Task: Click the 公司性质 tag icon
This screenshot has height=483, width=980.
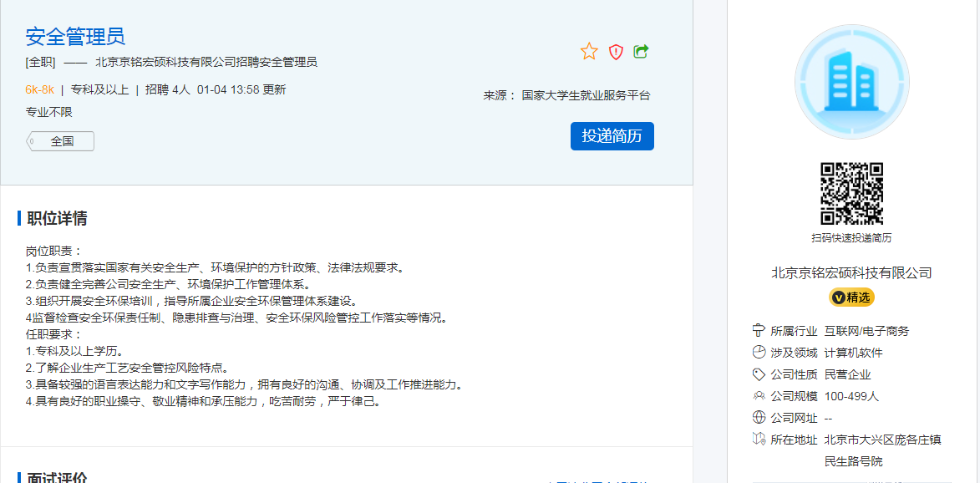Action: [x=759, y=374]
